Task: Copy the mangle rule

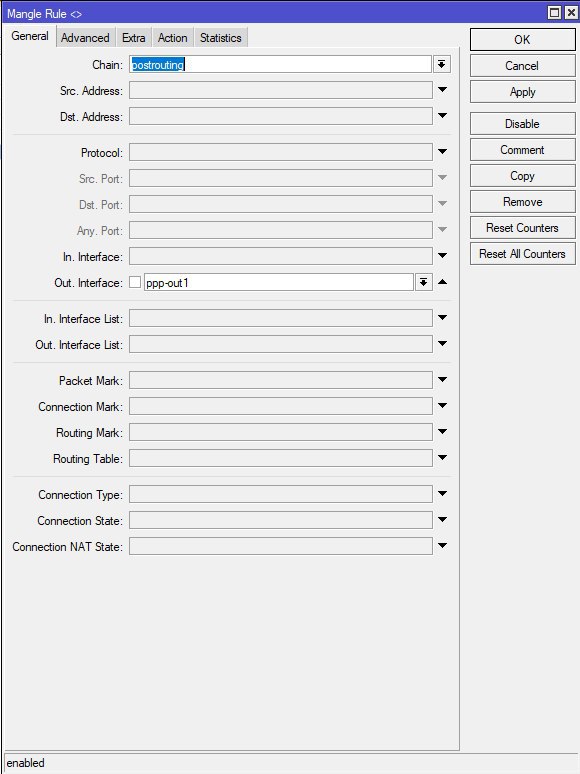Action: tap(522, 176)
